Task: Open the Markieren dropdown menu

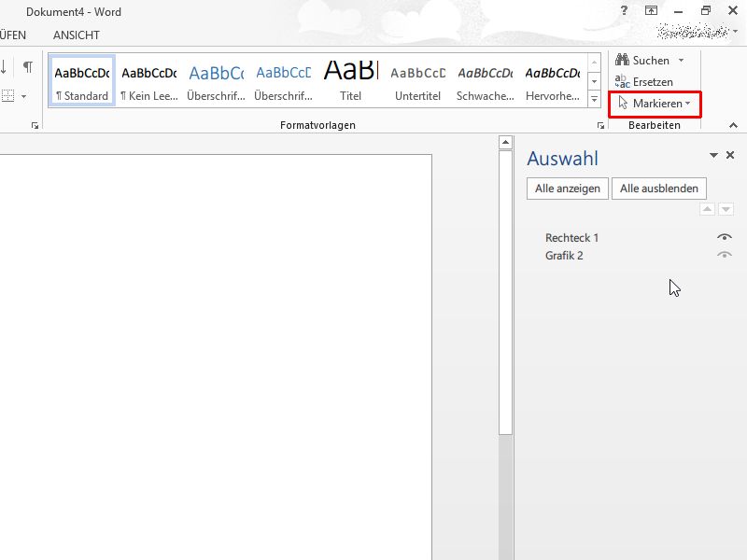Action: point(655,104)
